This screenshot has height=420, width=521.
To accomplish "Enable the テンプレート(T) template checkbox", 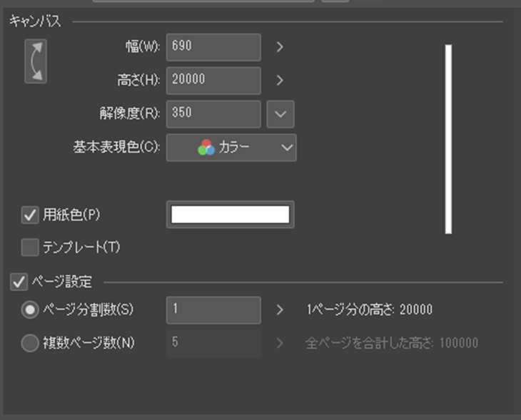I will (30, 247).
